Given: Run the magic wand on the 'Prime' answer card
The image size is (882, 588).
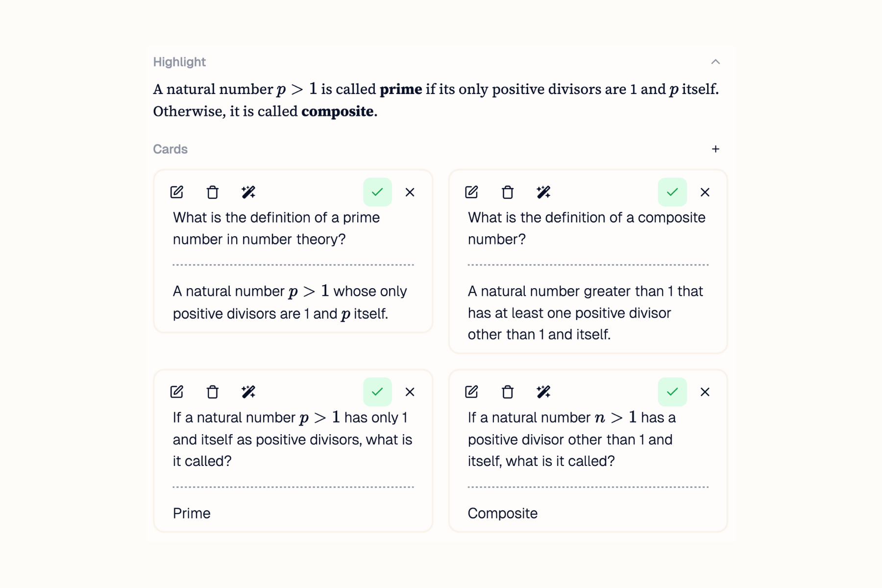Looking at the screenshot, I should click(x=249, y=392).
